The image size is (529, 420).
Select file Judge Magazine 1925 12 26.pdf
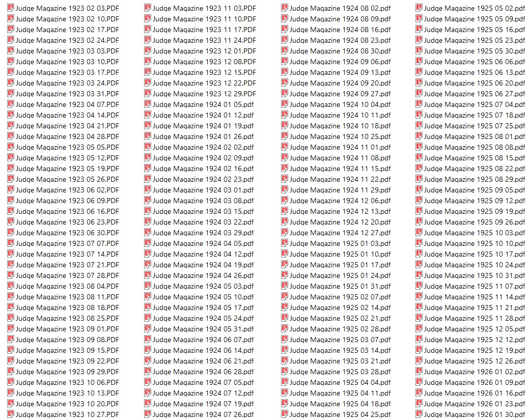coord(470,361)
